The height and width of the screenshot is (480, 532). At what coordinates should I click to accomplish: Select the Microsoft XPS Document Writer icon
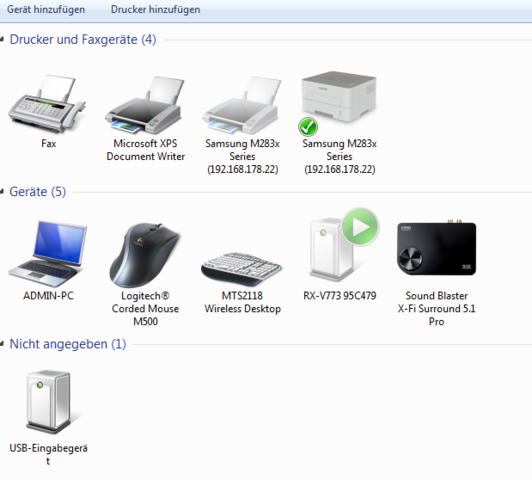coord(144,105)
